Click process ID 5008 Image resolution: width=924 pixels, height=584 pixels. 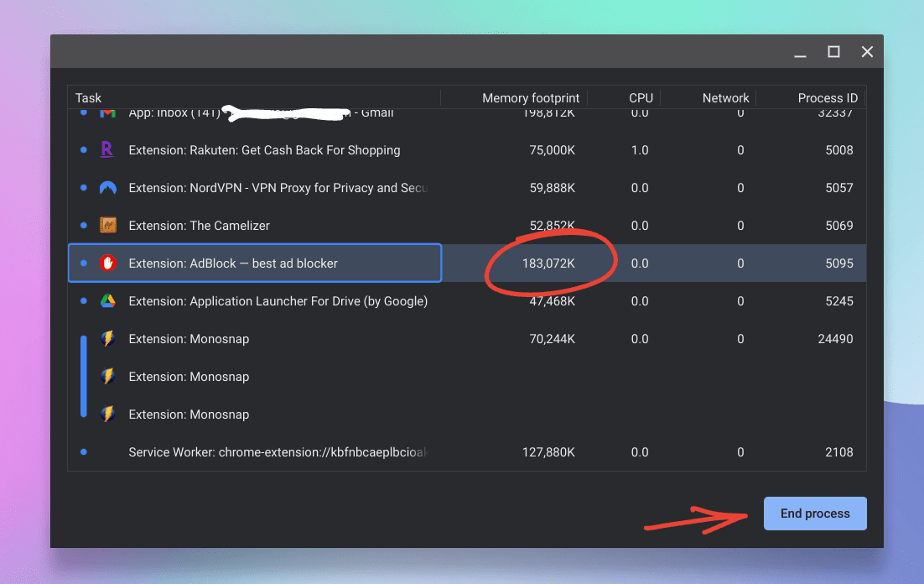[x=839, y=150]
